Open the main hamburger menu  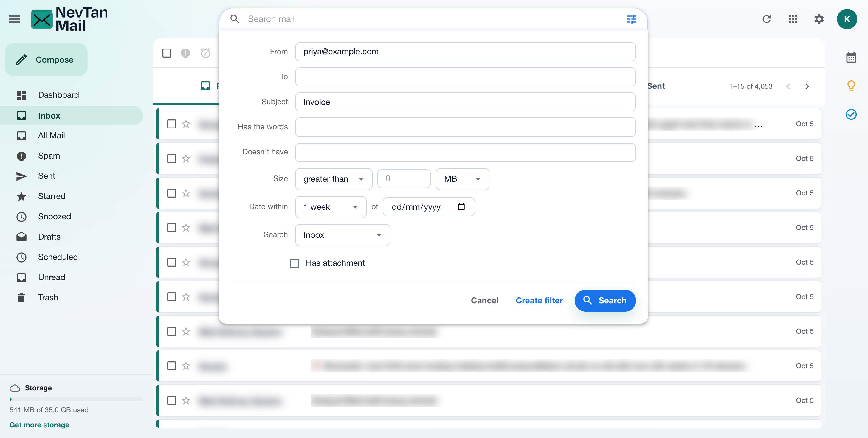pyautogui.click(x=14, y=19)
